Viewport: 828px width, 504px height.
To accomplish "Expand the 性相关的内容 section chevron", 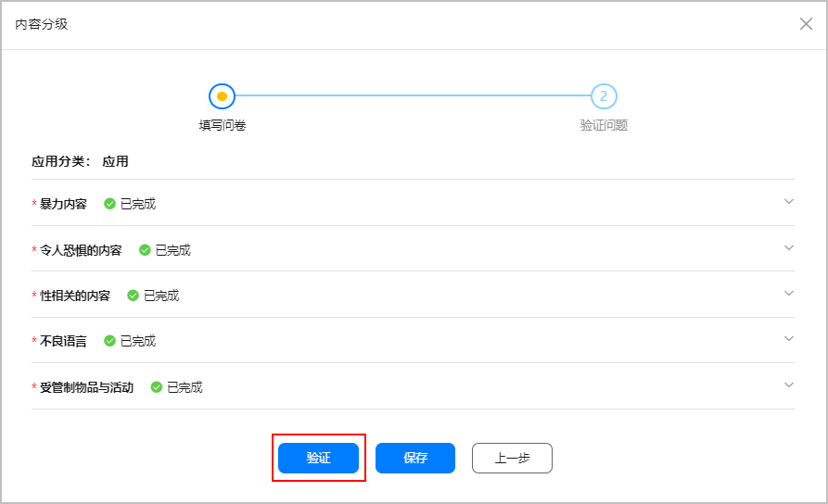I will [789, 293].
